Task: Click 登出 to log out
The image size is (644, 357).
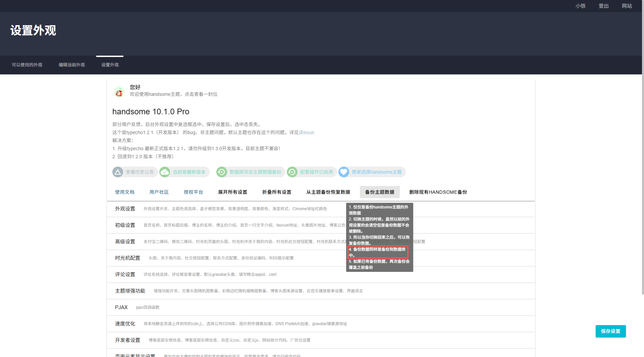Action: (604, 6)
